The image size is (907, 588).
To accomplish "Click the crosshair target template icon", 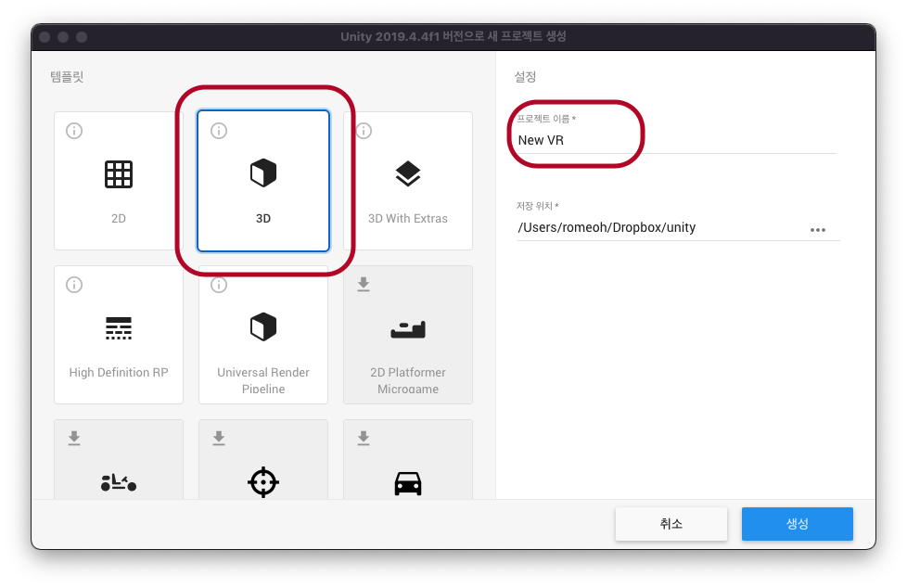I will 263,481.
